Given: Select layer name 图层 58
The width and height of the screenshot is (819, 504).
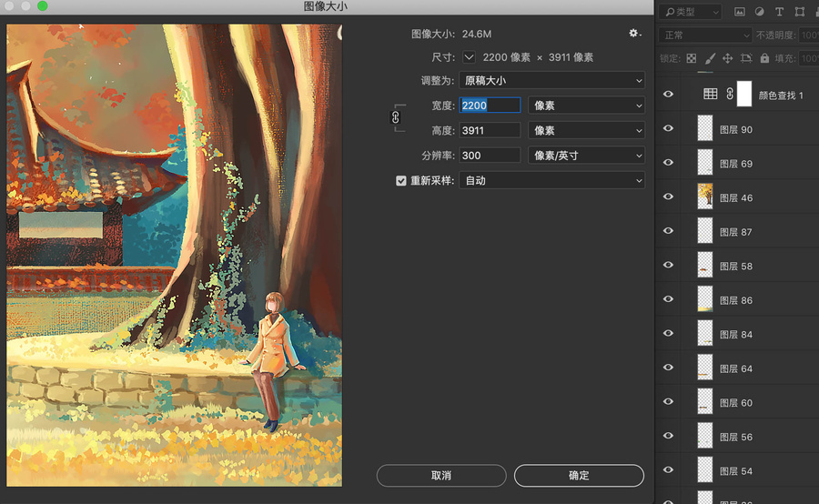Looking at the screenshot, I should point(736,267).
